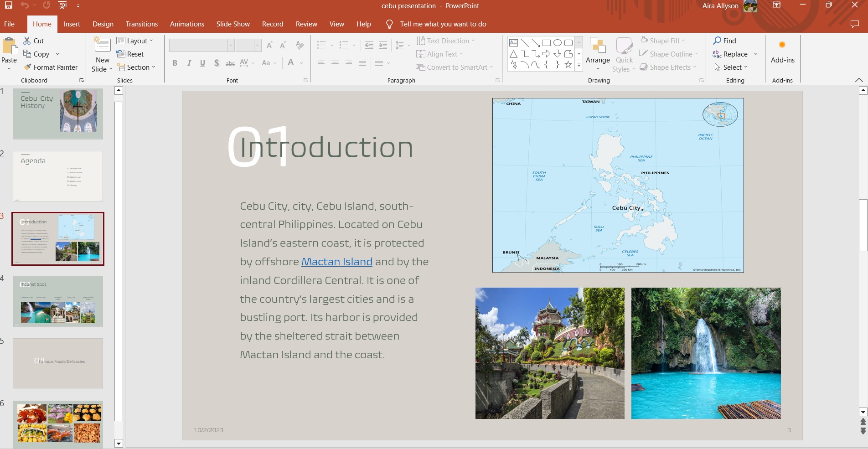The width and height of the screenshot is (868, 449).
Task: Switch to the Transitions tab
Action: click(141, 24)
